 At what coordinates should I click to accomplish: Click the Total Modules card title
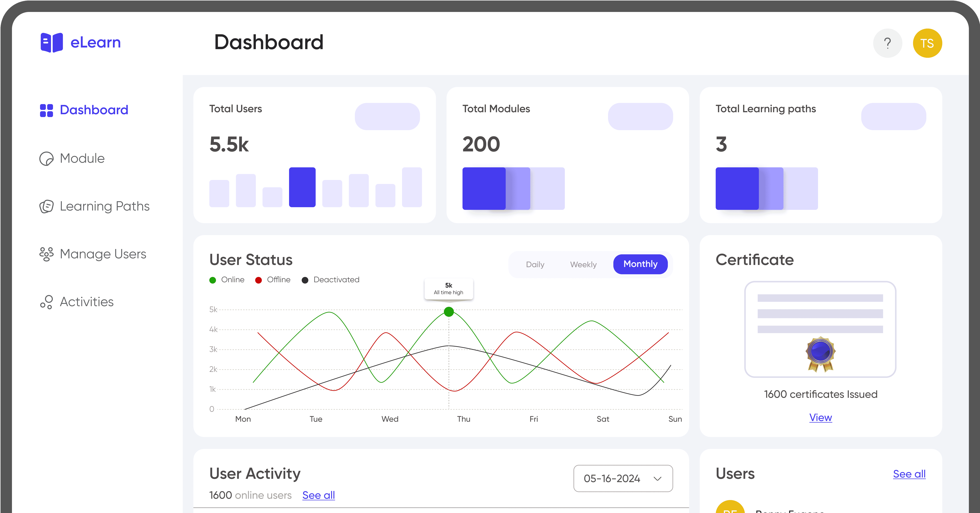pyautogui.click(x=496, y=109)
